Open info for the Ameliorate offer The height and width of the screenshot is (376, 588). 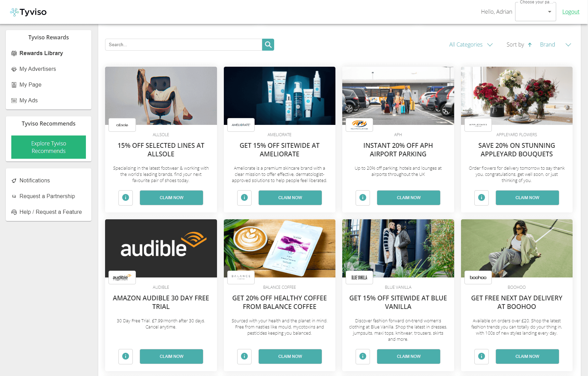[x=244, y=198]
